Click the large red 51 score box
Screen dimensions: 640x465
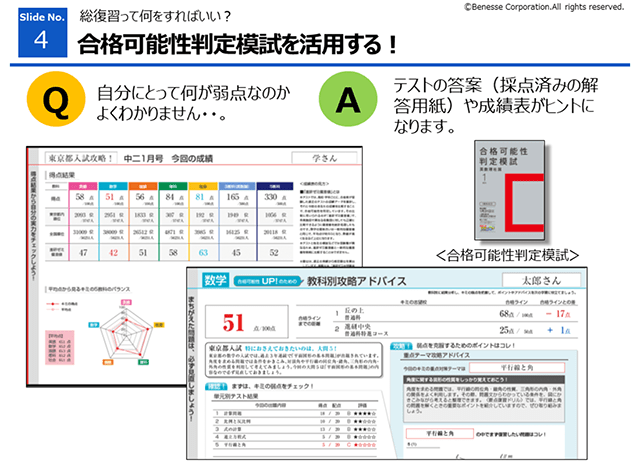(x=234, y=322)
